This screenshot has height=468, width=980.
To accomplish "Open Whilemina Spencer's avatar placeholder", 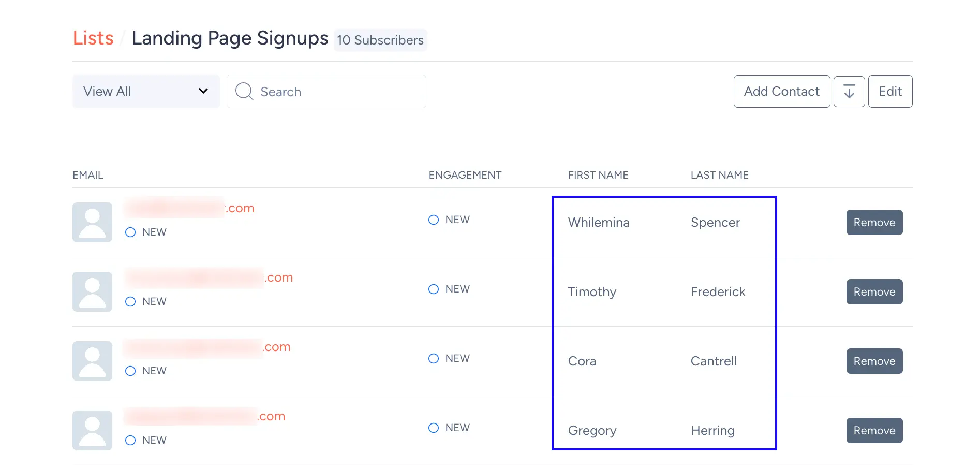I will [x=92, y=223].
